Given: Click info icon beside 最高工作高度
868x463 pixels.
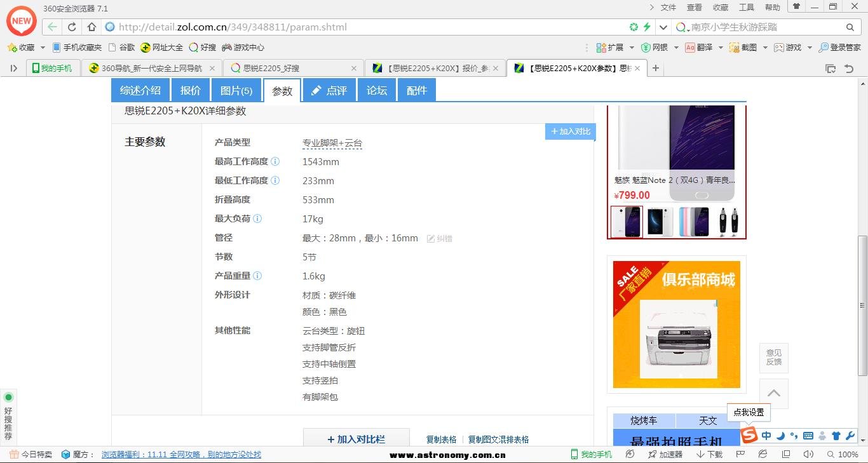Looking at the screenshot, I should (275, 161).
